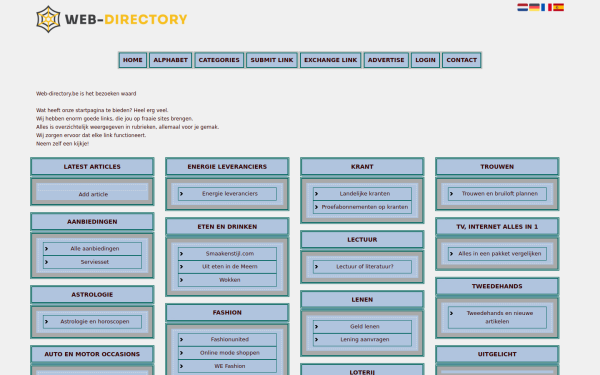Click the ASTROLOGIE category heading
Image resolution: width=600 pixels, height=375 pixels.
(92, 295)
